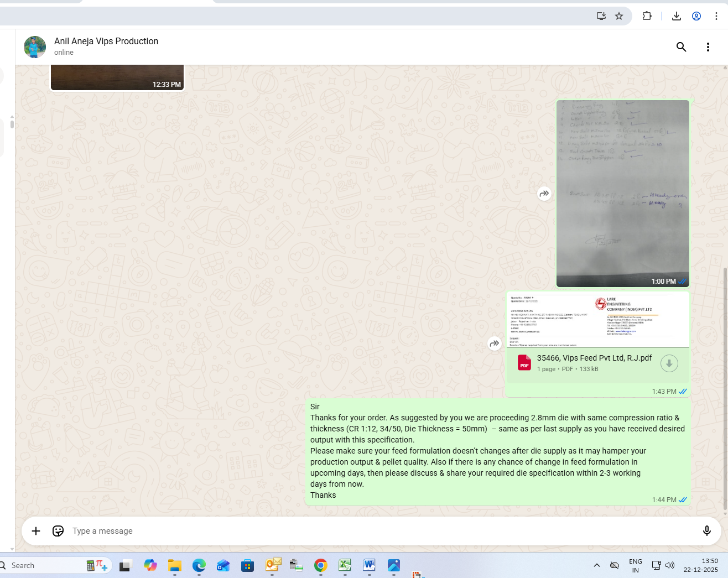Switch ENG IN keyboard language
Screen dimensions: 728x578
635,565
